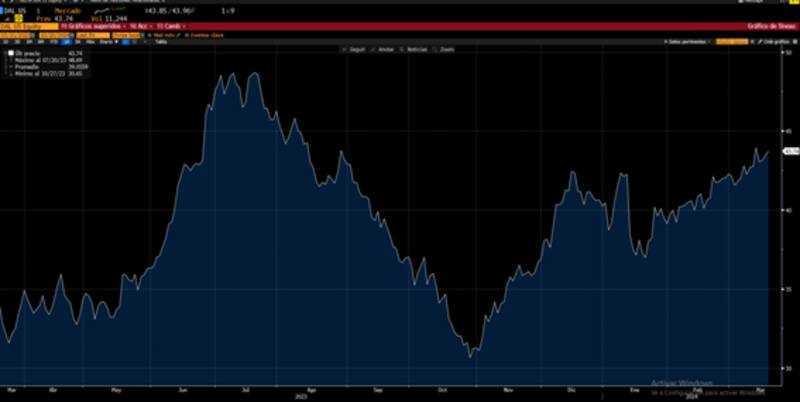The height and width of the screenshot is (402, 800).
Task: Click the yellow flag icon beside Prev
Action: 17,17
